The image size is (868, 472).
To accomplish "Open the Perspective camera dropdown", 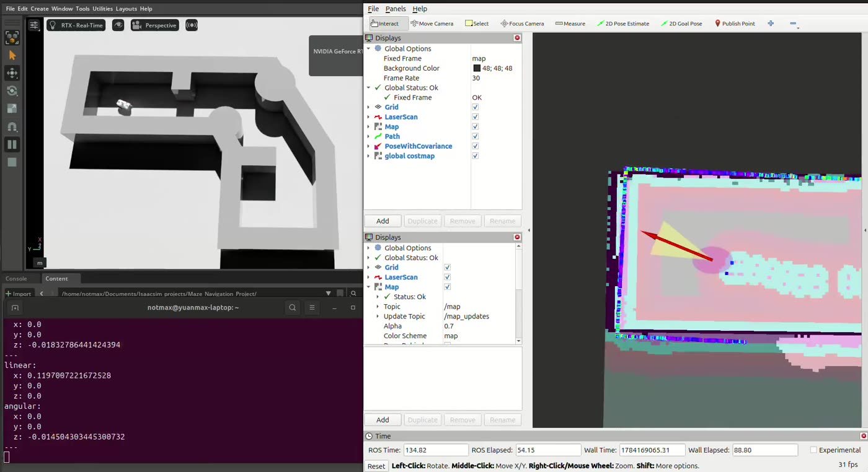I will (155, 25).
